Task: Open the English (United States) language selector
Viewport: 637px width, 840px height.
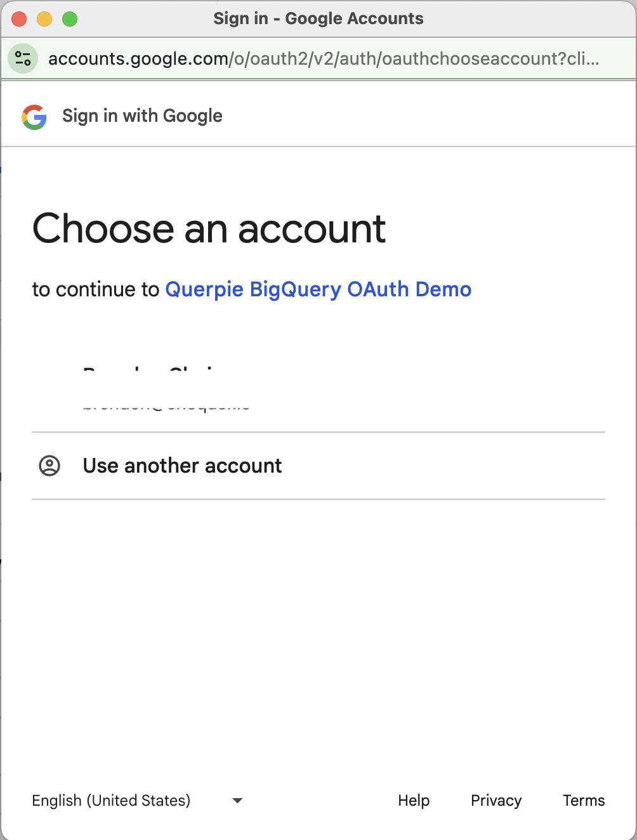Action: tap(111, 801)
